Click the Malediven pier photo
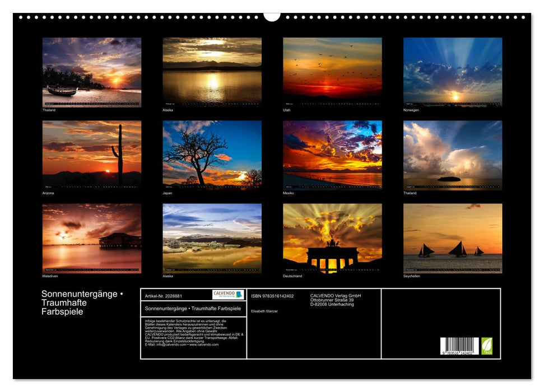544x392 pixels. point(92,239)
